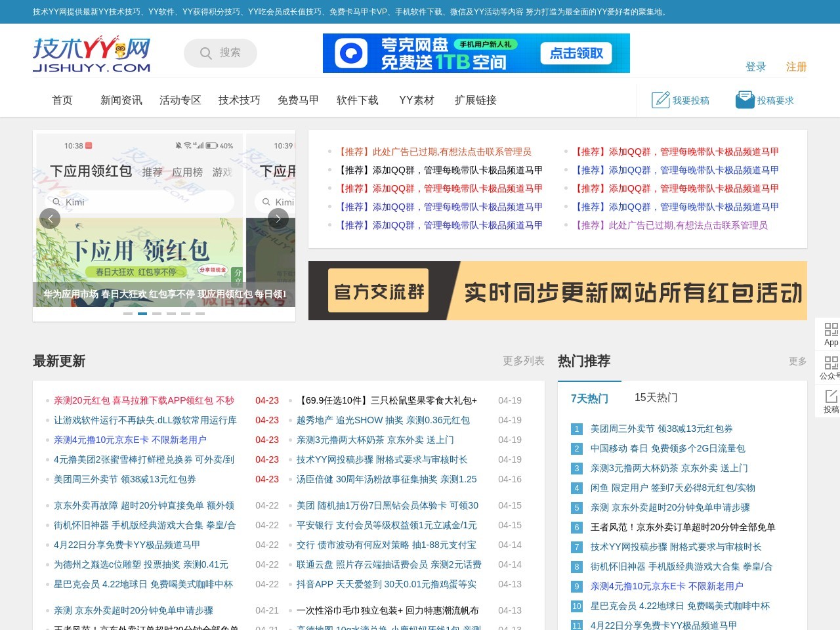Switch to the 7天热门 tab
840x630 pixels.
[x=589, y=398]
